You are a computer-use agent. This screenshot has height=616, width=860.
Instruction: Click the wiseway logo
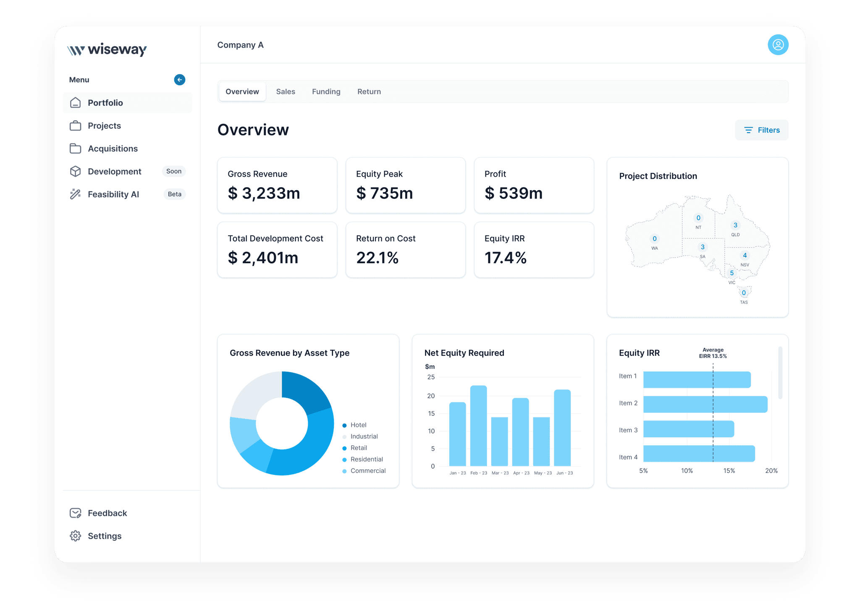[107, 50]
